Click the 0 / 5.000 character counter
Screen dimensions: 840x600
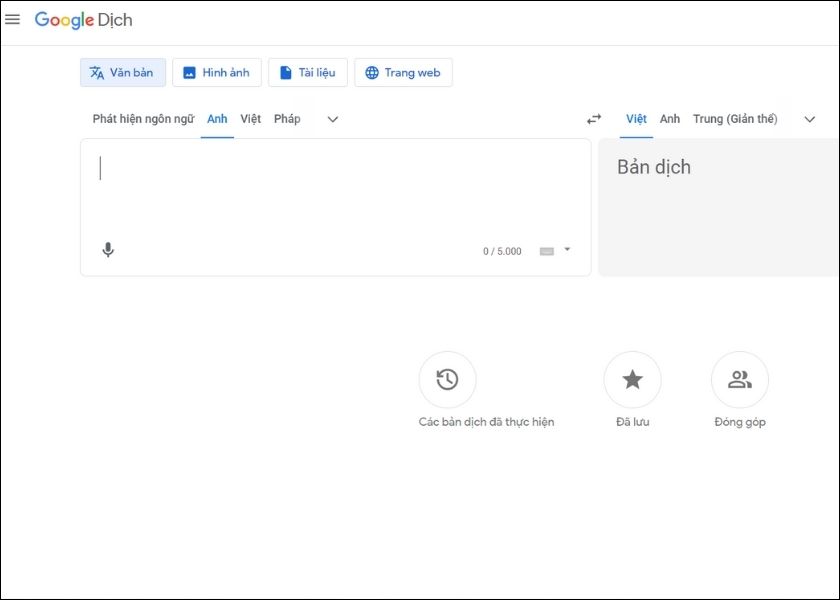coord(502,251)
